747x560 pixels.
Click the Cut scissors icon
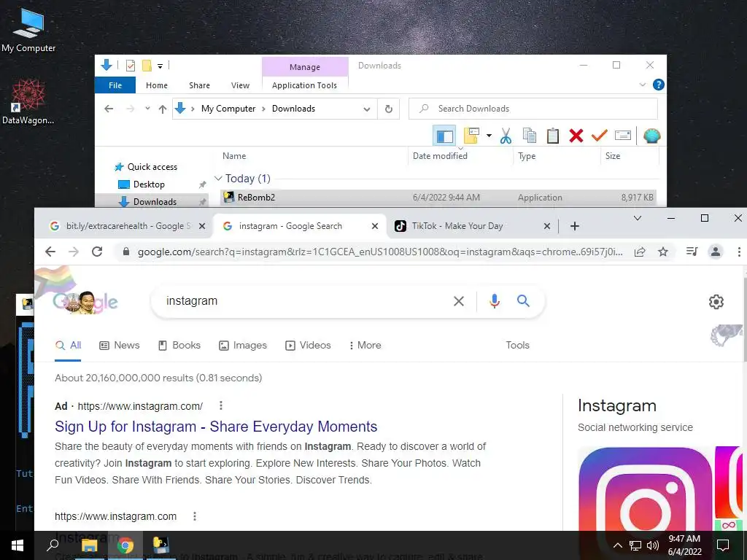(x=506, y=136)
